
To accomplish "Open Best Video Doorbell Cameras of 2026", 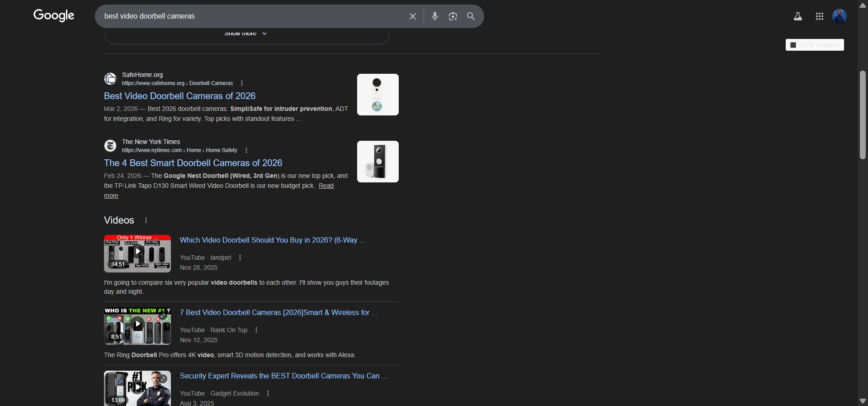I will pyautogui.click(x=179, y=96).
